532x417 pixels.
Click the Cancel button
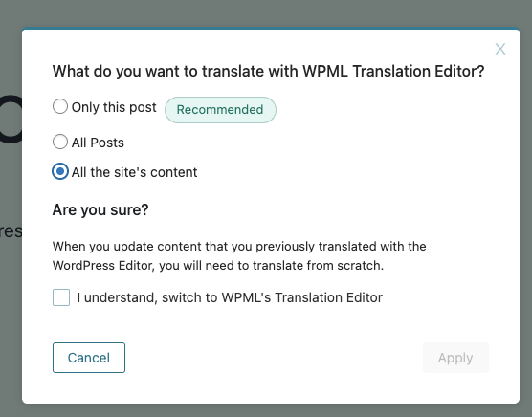point(89,358)
